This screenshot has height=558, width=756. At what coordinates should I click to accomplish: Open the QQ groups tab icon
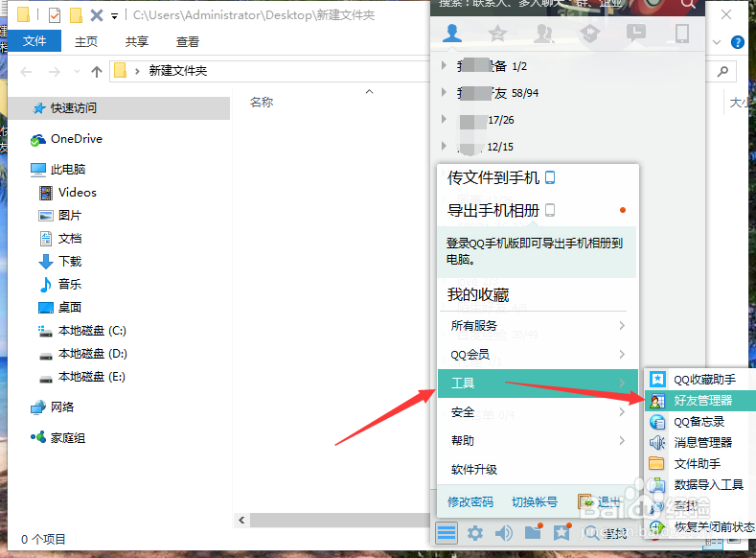click(x=544, y=34)
